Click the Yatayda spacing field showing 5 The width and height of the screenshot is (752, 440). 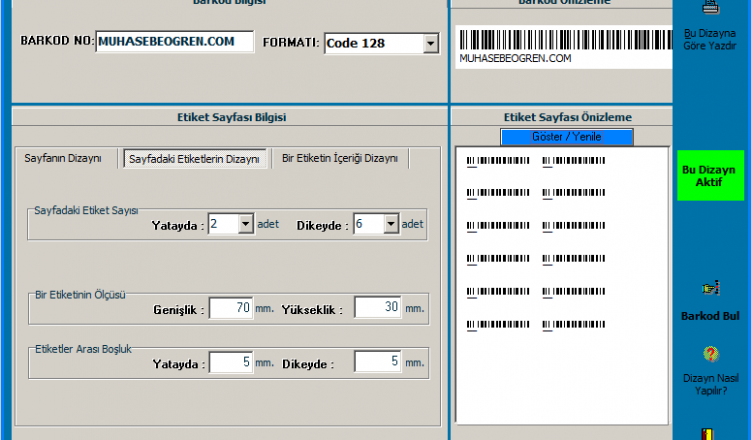[231, 362]
